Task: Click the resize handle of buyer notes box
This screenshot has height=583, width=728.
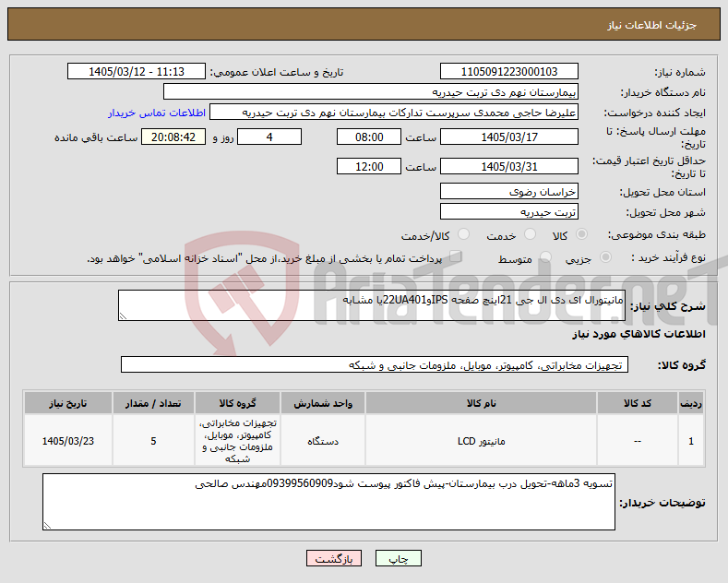Action: (x=47, y=526)
